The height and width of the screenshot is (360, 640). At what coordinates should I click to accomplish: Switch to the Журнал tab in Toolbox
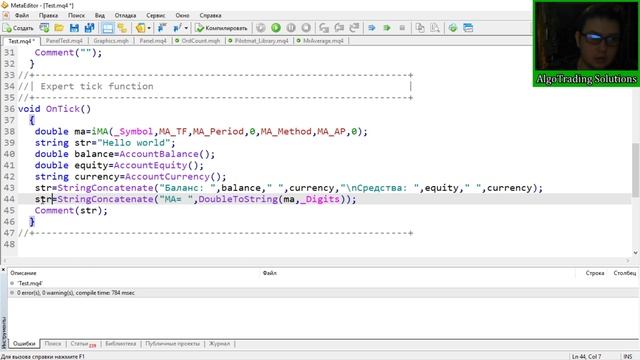click(x=220, y=344)
